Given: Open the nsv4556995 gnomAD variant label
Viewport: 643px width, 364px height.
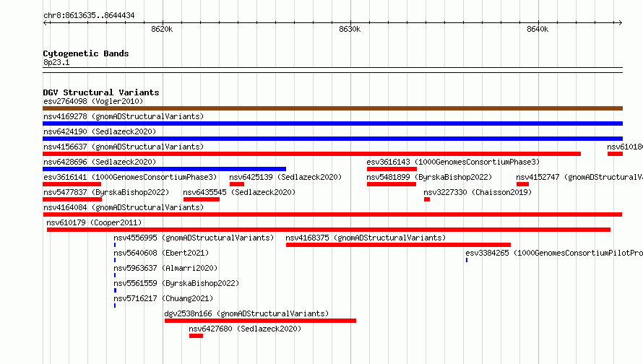Looking at the screenshot, I should [x=194, y=238].
